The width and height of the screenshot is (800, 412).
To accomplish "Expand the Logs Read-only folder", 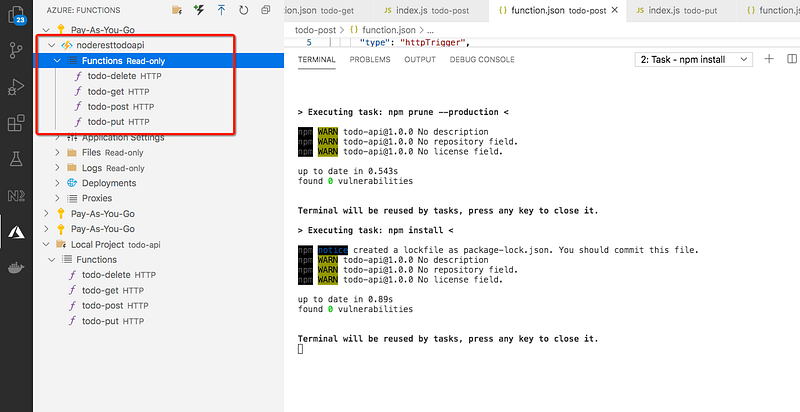I will click(x=58, y=168).
